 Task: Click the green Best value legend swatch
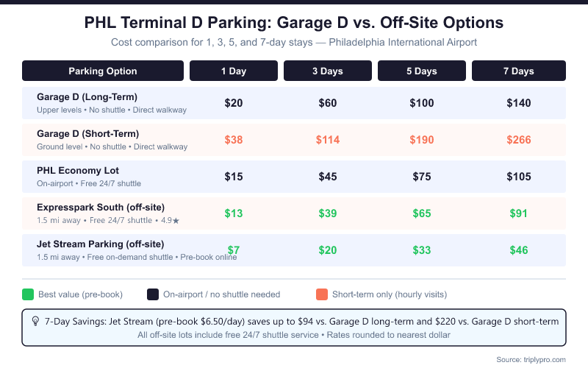click(x=28, y=294)
